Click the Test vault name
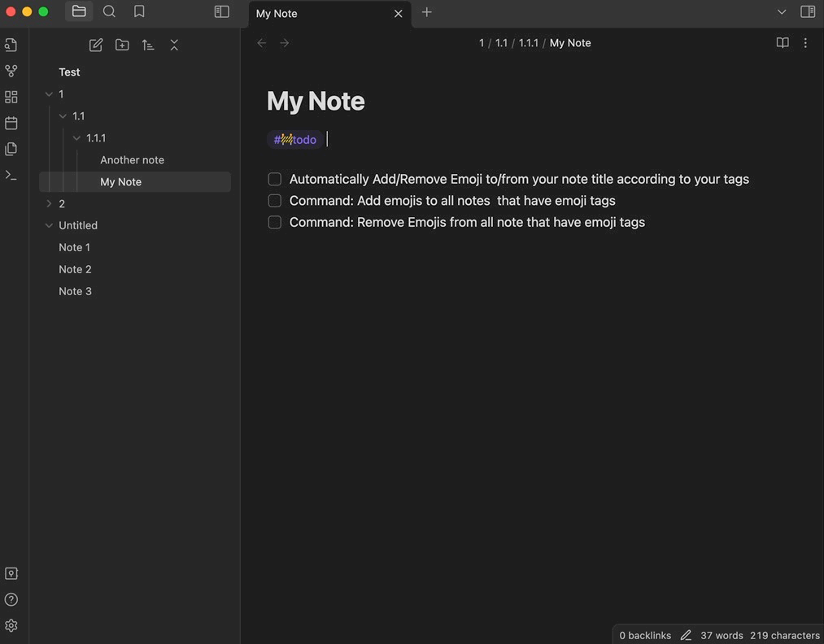The image size is (824, 644). click(69, 72)
